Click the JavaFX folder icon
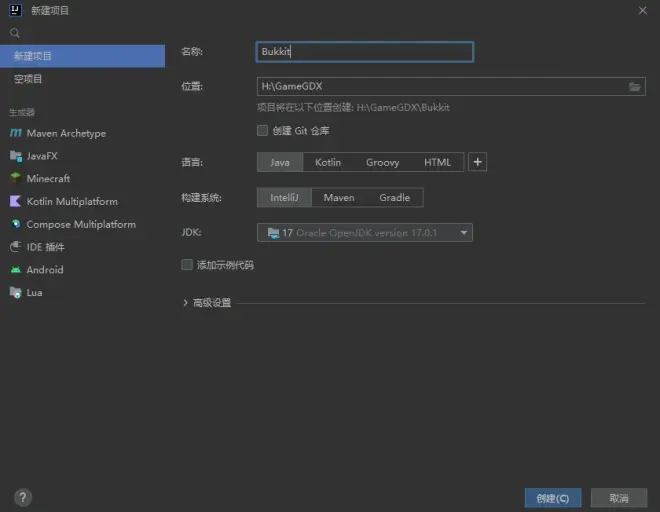Image resolution: width=660 pixels, height=512 pixels. point(16,156)
